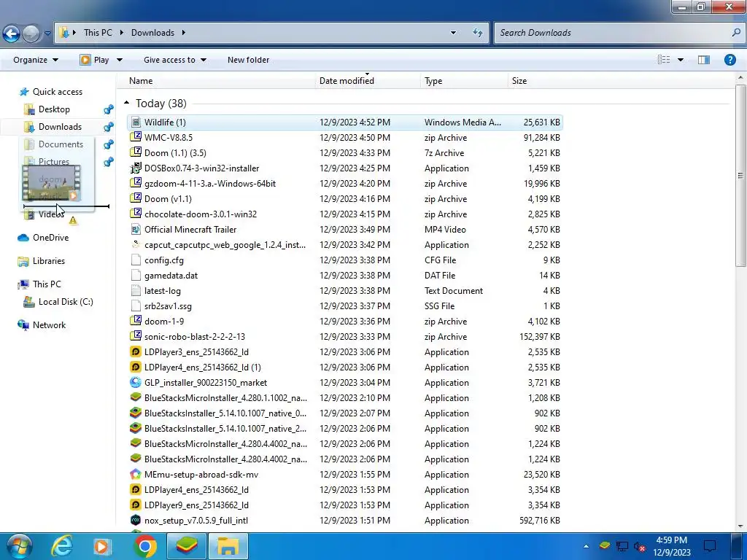Sort by Date modified column header
The image size is (747, 560).
(347, 81)
